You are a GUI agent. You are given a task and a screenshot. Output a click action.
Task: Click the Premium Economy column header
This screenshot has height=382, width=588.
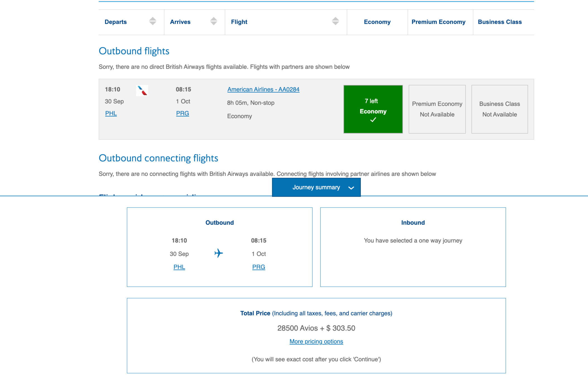point(438,22)
